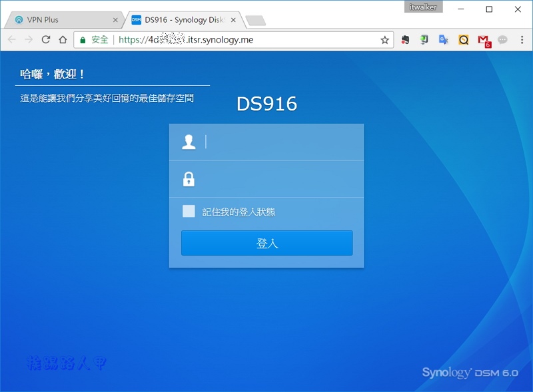Maximize the browser window
The image size is (533, 392).
tap(489, 9)
